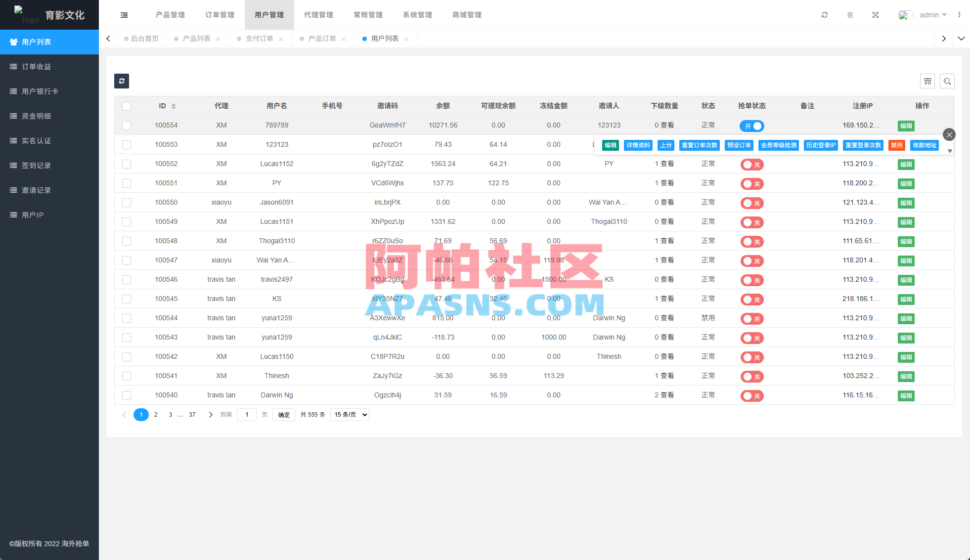Open 资金明细 section in sidebar
Viewport: 970px width, 560px height.
35,116
